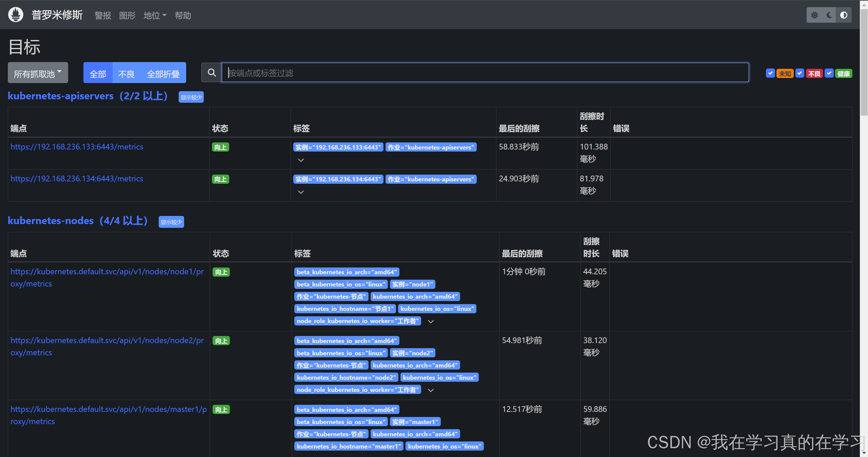868x457 pixels.
Task: Expand labels chevron in node1 row
Action: [x=431, y=321]
